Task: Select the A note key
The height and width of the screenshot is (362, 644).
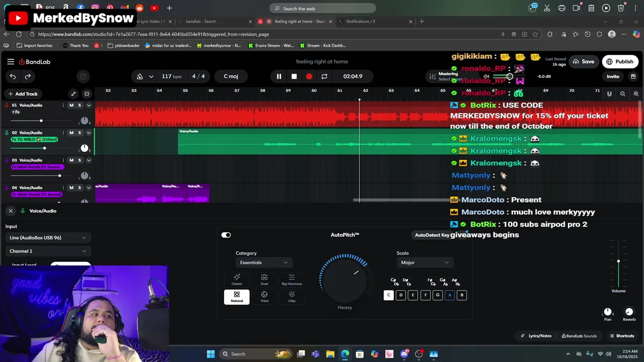Action: click(x=450, y=295)
